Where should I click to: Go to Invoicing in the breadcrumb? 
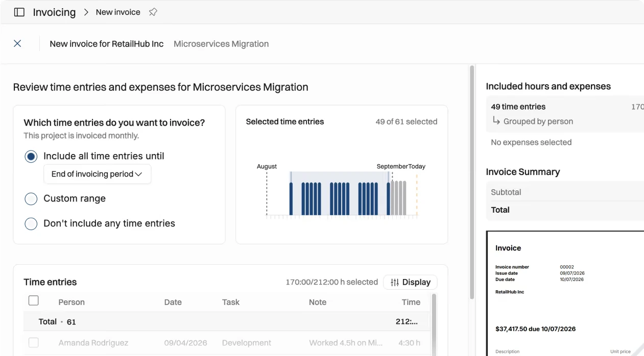[54, 12]
